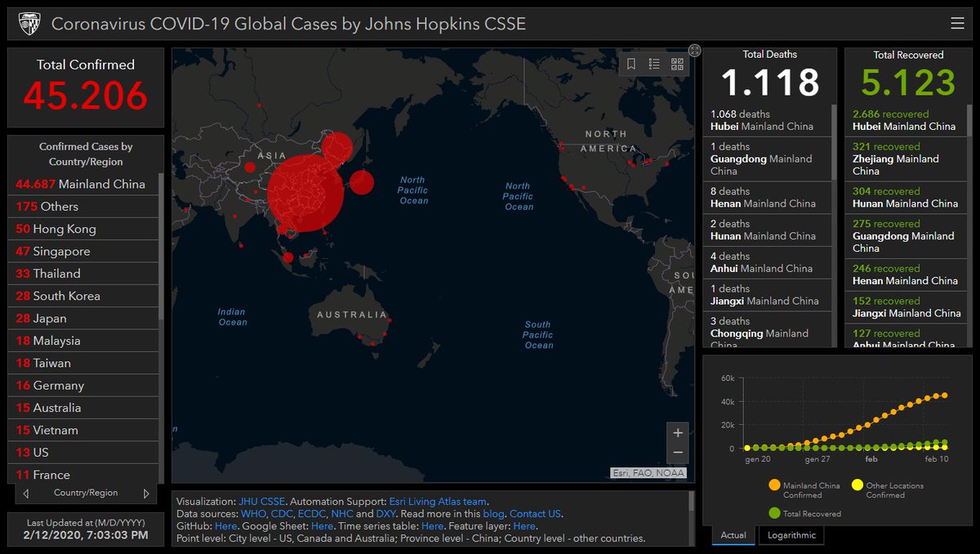980x554 pixels.
Task: Click the circular button above the map toolbar
Action: click(x=693, y=49)
